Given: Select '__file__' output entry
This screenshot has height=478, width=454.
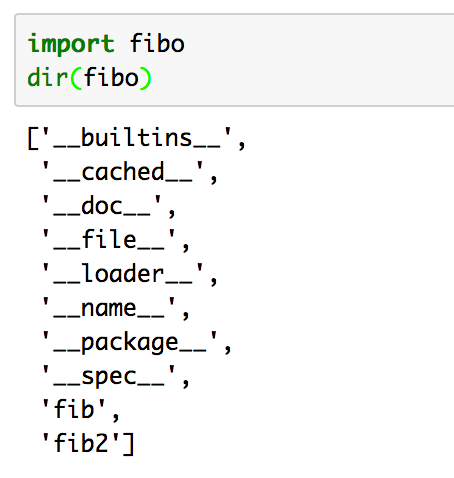Looking at the screenshot, I should click(108, 240).
